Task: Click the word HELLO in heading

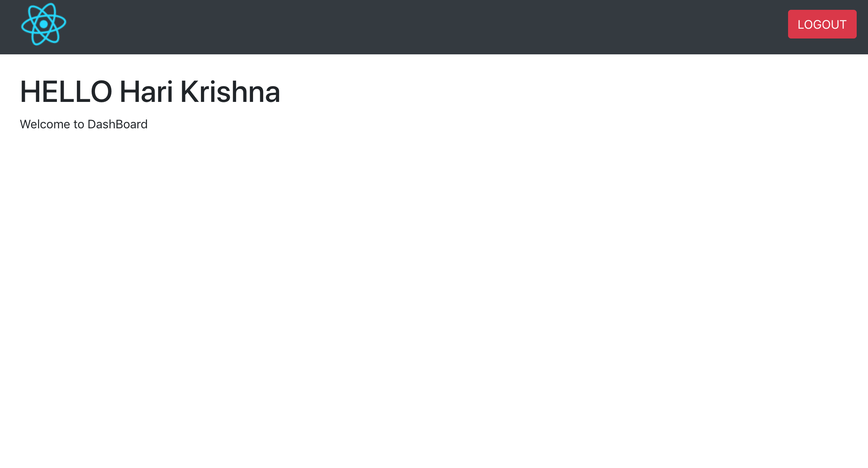Action: point(66,92)
